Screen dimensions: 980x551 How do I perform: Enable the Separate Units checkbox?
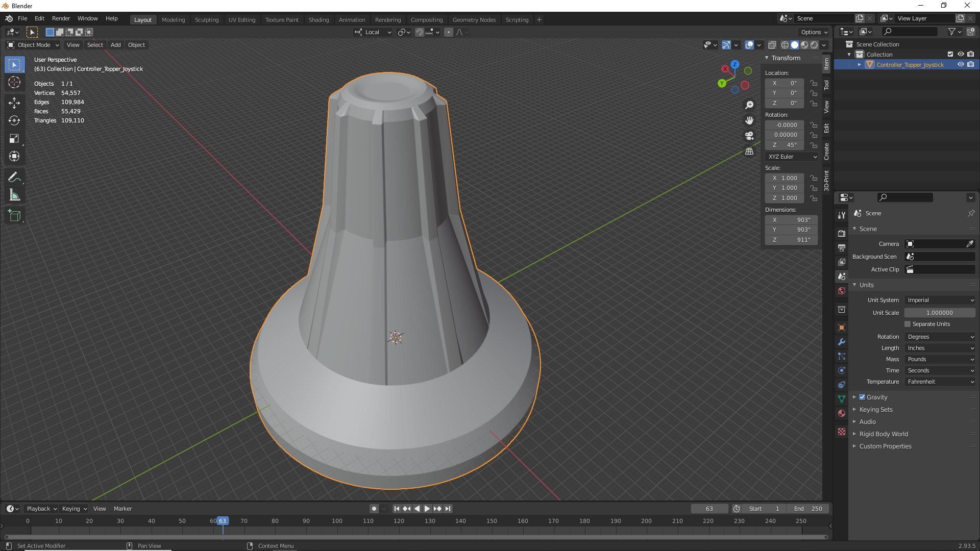tap(908, 324)
